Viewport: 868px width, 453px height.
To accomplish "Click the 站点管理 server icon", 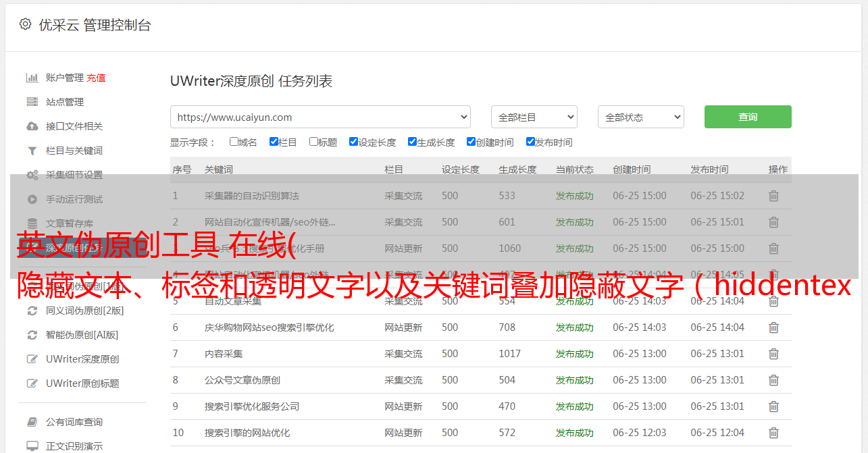I will pyautogui.click(x=32, y=102).
